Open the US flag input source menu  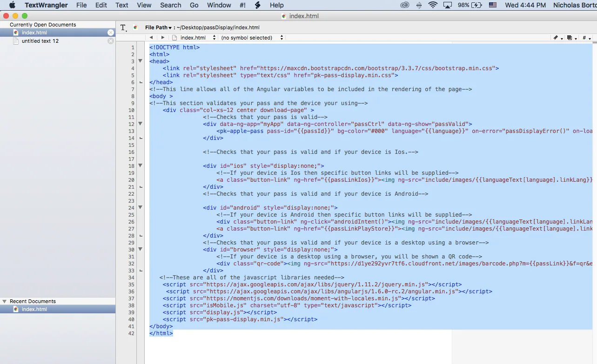coord(492,5)
